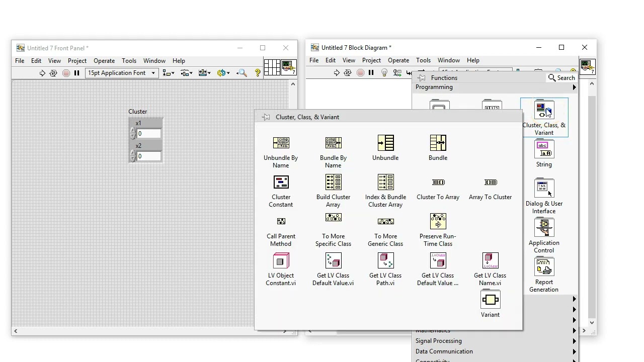
Task: Open Distribute Objects dropdown in Front Panel
Action: 186,73
